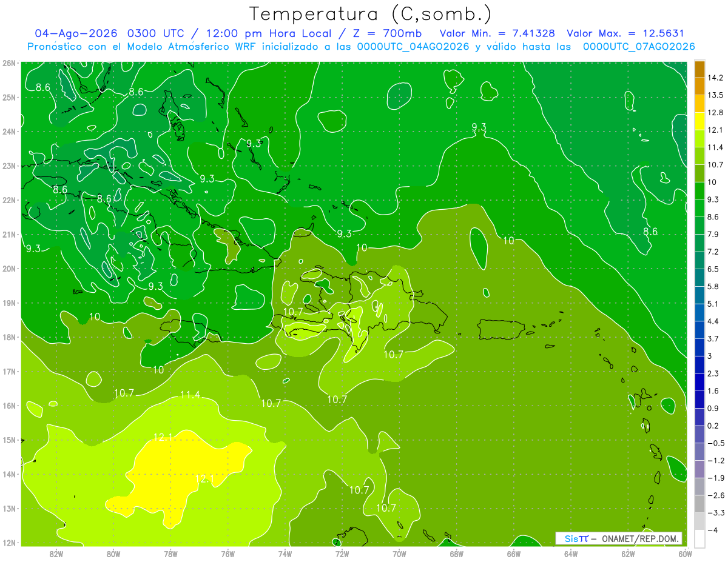Click the title 'Temperatura (C,somb.)'
The image size is (728, 562).
[371, 14]
